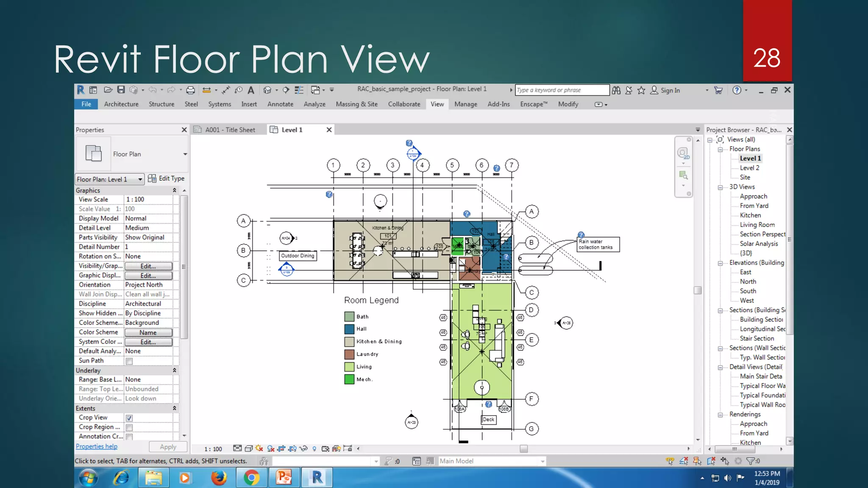Click the Crop View icon in view control bar

281,449
